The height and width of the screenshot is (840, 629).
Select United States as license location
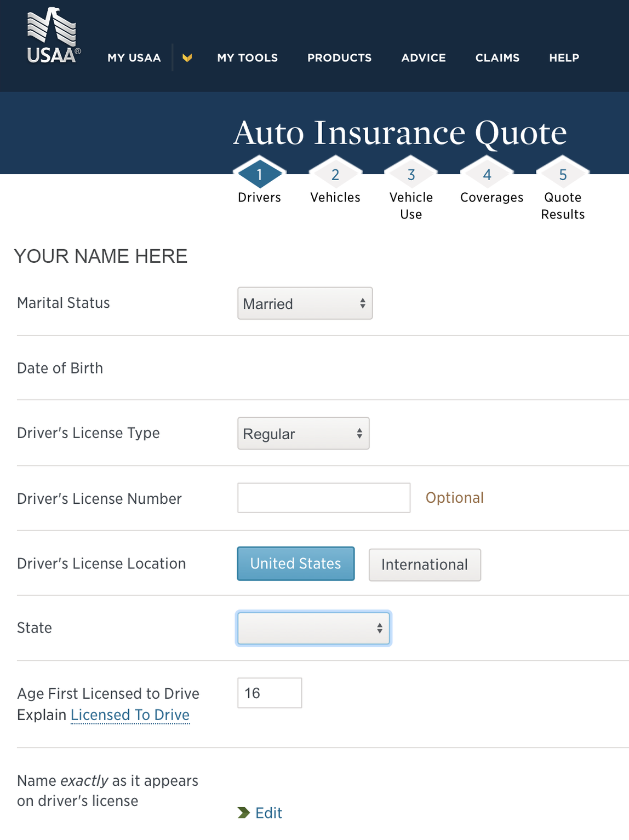click(x=295, y=563)
